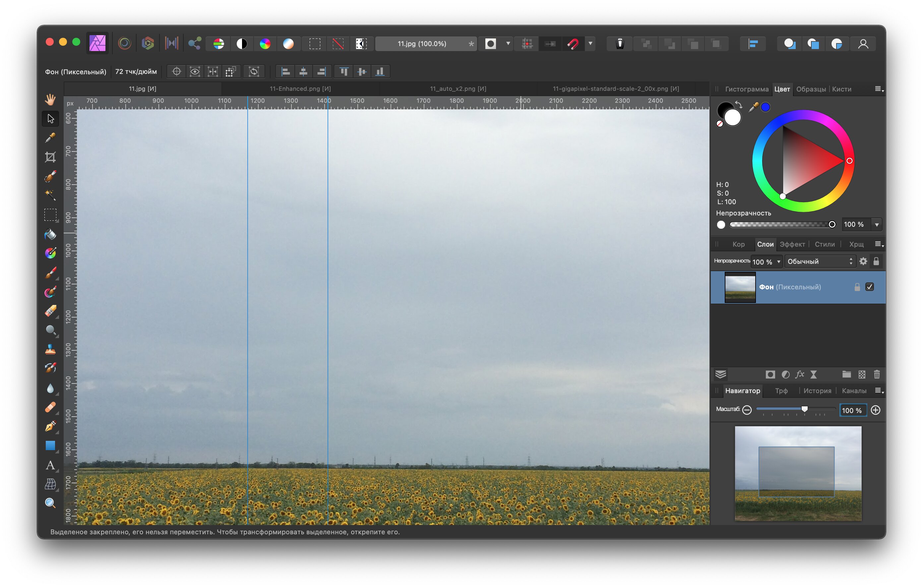Select the Flood Fill bucket tool
This screenshot has height=588, width=923.
[50, 234]
